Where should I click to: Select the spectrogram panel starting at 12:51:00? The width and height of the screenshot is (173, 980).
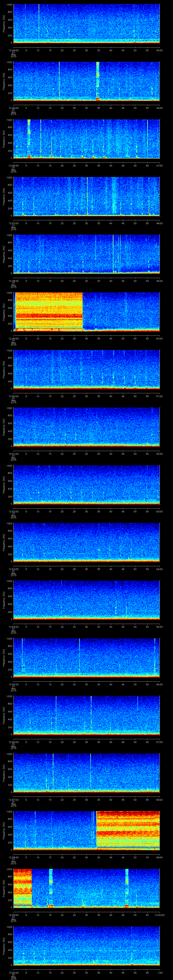[86, 427]
